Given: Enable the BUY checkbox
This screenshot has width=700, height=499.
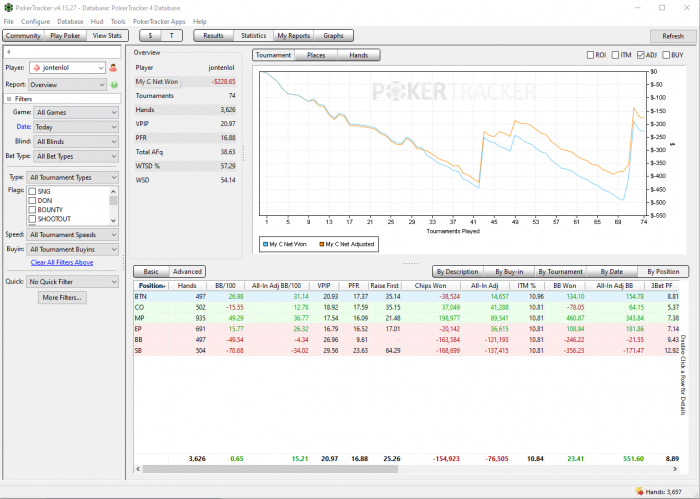Looking at the screenshot, I should 666,55.
